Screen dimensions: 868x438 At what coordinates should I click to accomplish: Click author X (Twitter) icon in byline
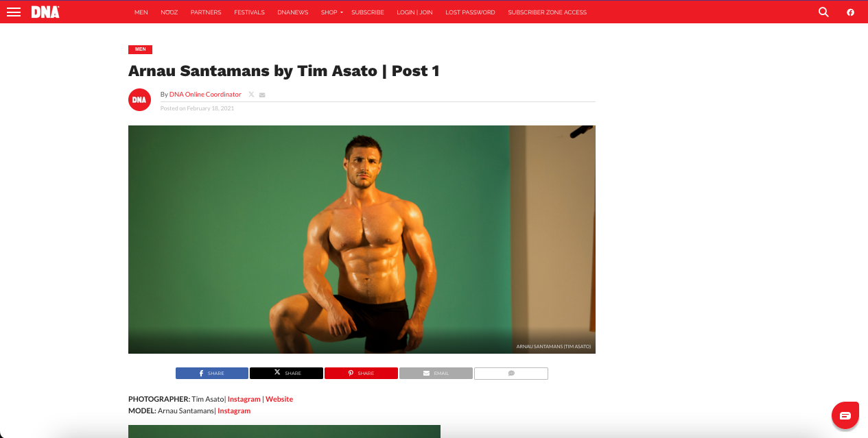pyautogui.click(x=251, y=95)
